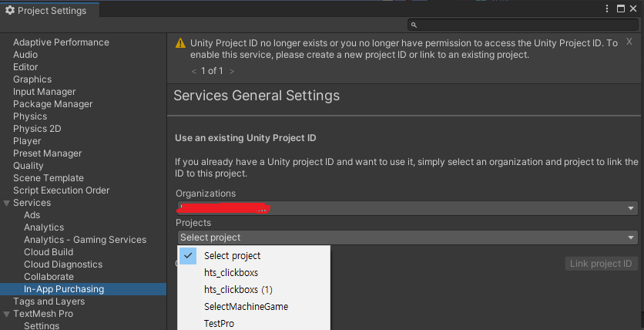
Task: Open Player settings
Action: point(27,141)
